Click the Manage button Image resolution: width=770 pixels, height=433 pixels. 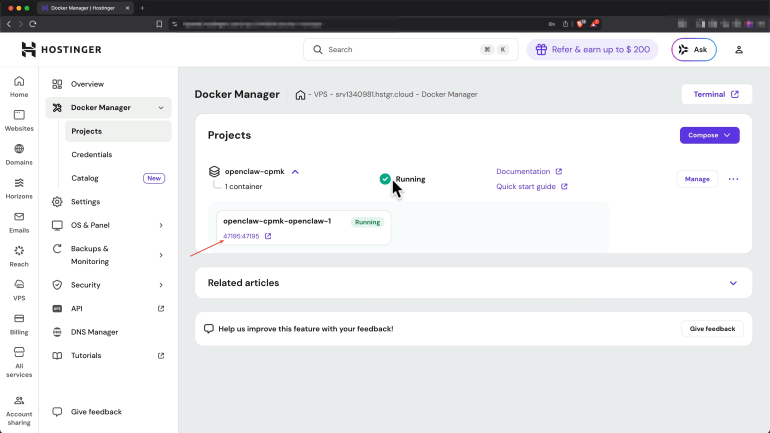(697, 179)
